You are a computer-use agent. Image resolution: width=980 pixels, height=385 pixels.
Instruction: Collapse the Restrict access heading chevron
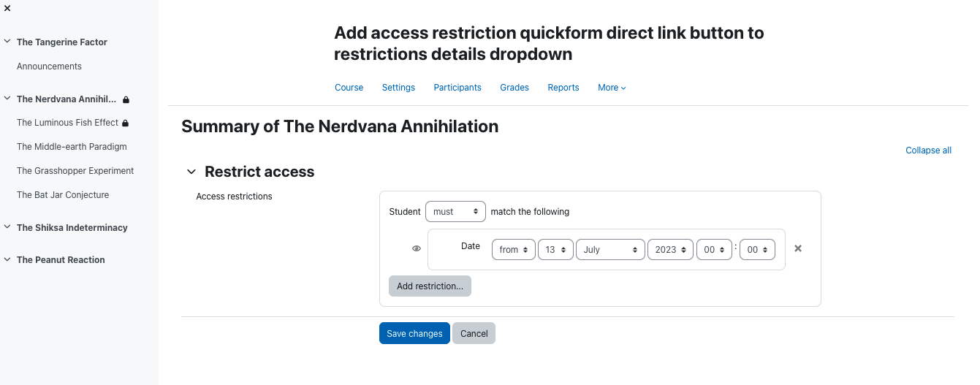(191, 172)
